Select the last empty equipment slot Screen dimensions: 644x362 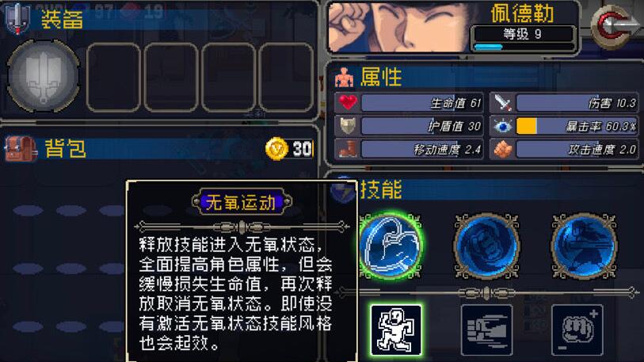coord(286,78)
